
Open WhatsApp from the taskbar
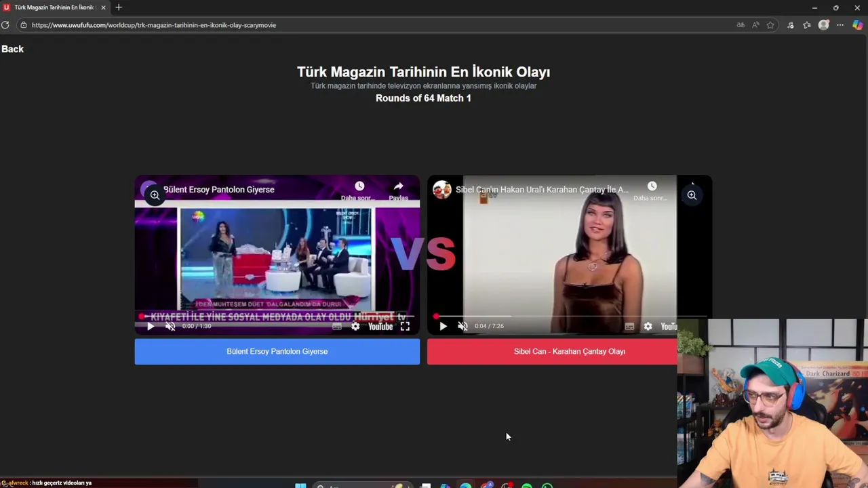pyautogui.click(x=547, y=485)
